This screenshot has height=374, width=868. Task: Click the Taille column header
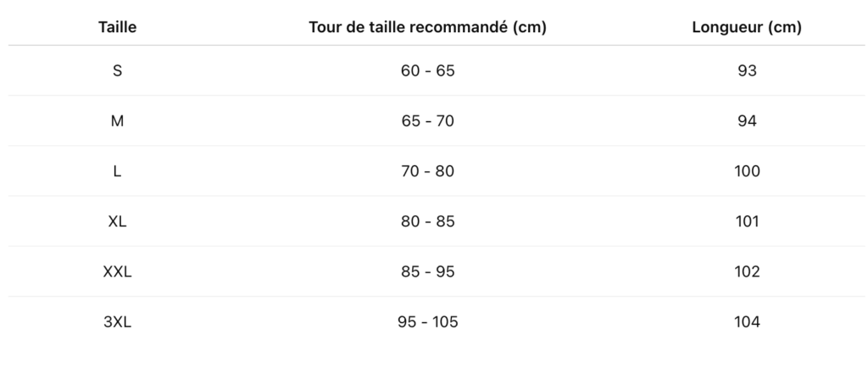(117, 27)
